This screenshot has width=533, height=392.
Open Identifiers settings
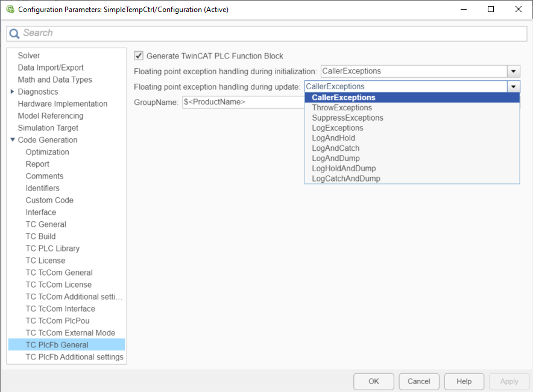click(42, 188)
